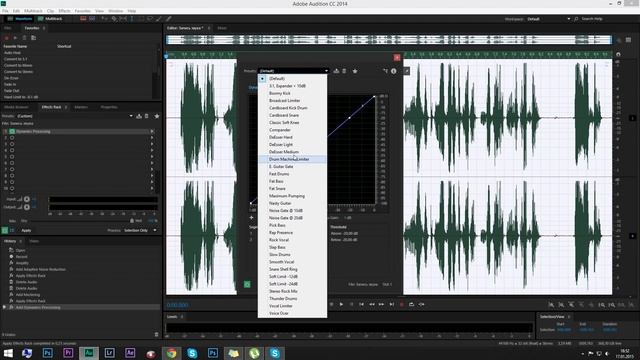Open the dialog Presets combo box
Screen dimensions: 640x360
coord(293,71)
